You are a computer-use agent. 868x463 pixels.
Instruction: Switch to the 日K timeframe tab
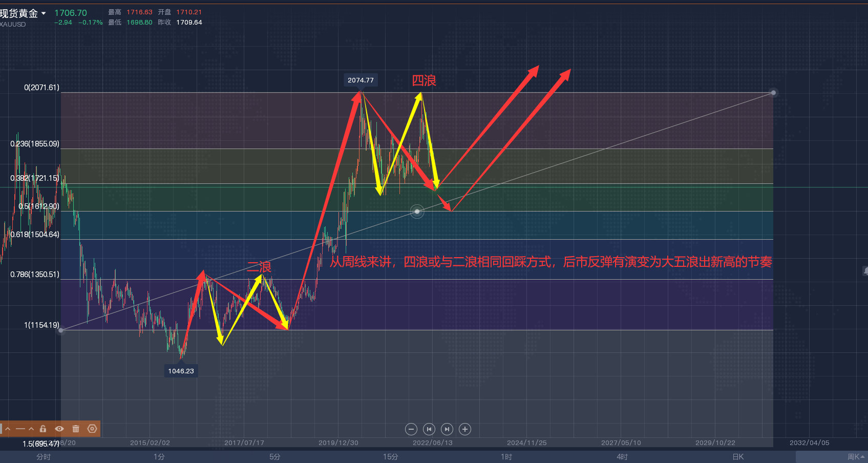tap(738, 457)
